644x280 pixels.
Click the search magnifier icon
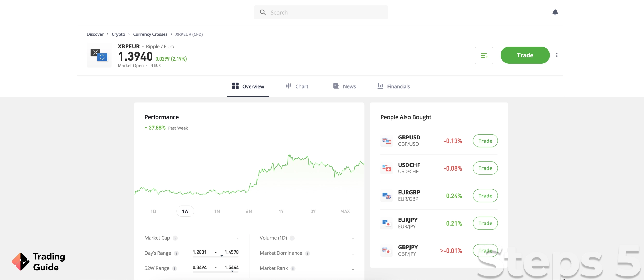pyautogui.click(x=262, y=12)
